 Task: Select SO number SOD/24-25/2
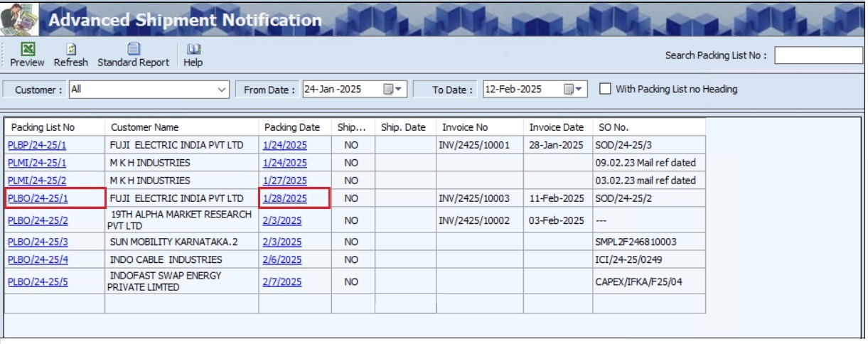click(649, 198)
